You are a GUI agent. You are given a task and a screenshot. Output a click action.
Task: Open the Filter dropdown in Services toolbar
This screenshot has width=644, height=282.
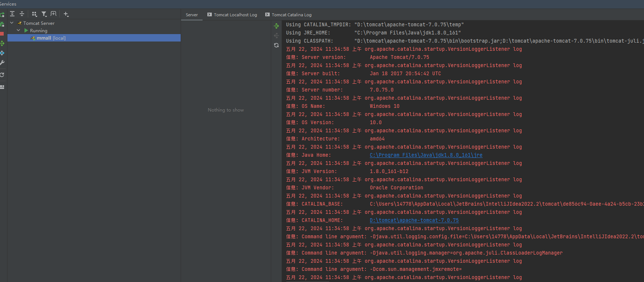44,14
